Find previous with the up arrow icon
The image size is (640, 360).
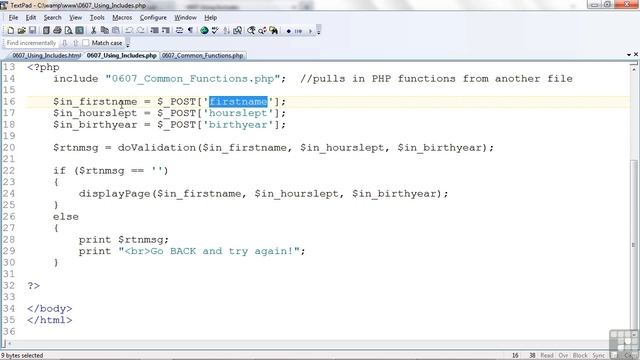[x=76, y=43]
